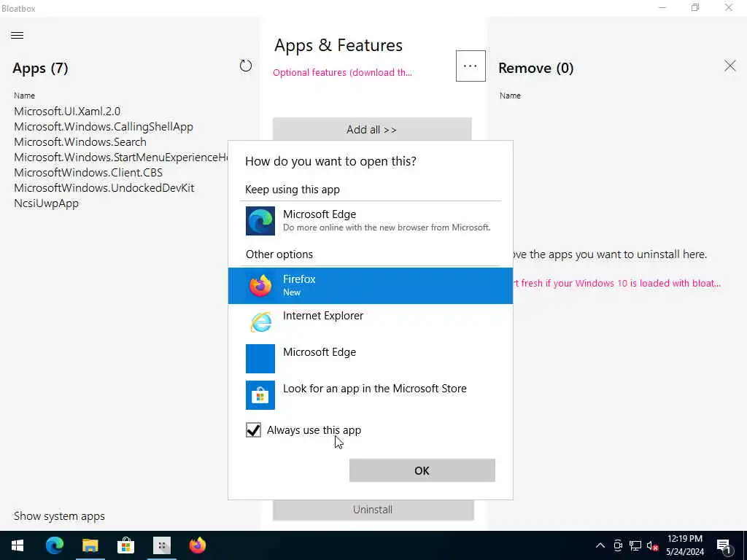
Task: Click the Uninstall button
Action: (373, 510)
